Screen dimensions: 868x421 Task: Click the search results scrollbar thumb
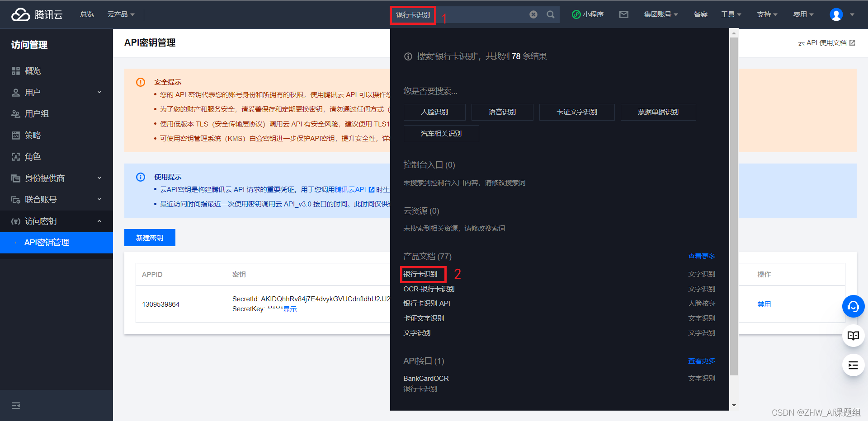tap(734, 206)
